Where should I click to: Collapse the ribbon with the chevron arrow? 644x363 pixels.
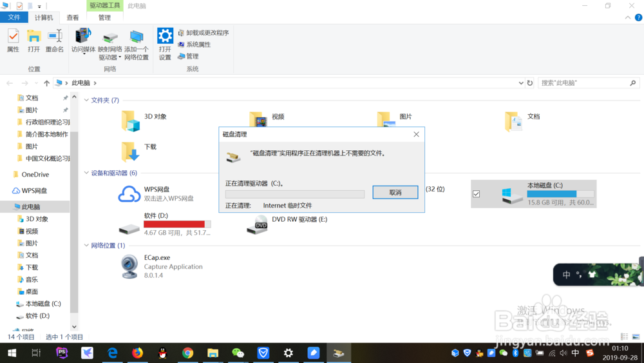(627, 17)
